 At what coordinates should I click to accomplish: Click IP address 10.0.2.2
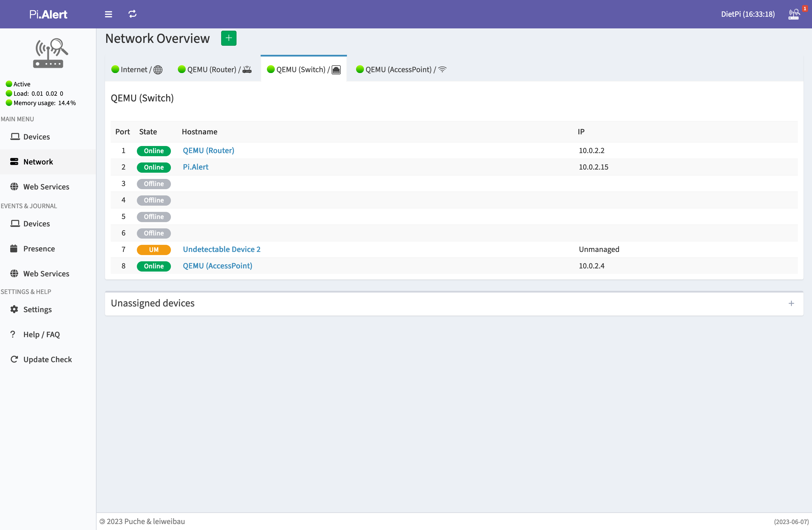coord(591,151)
